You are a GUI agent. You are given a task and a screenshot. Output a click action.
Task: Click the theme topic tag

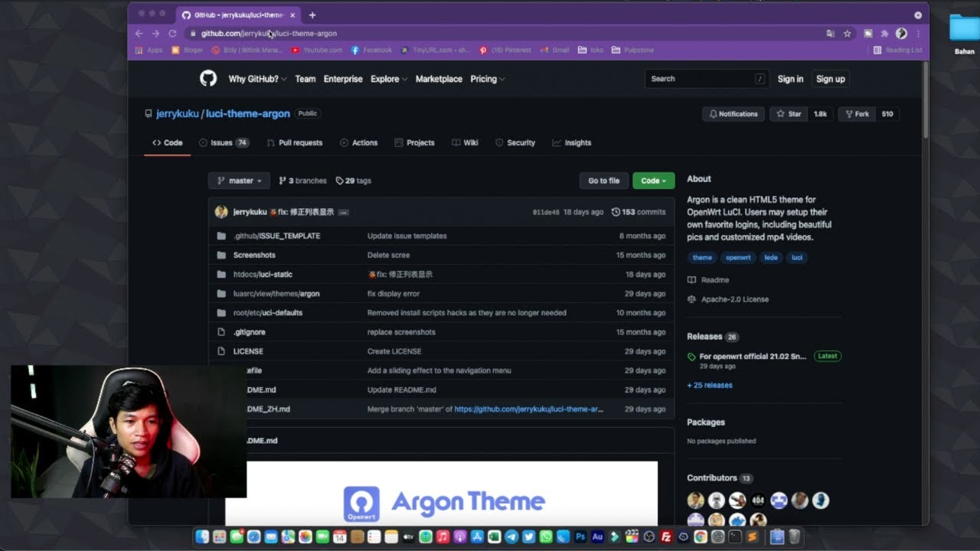(x=702, y=257)
